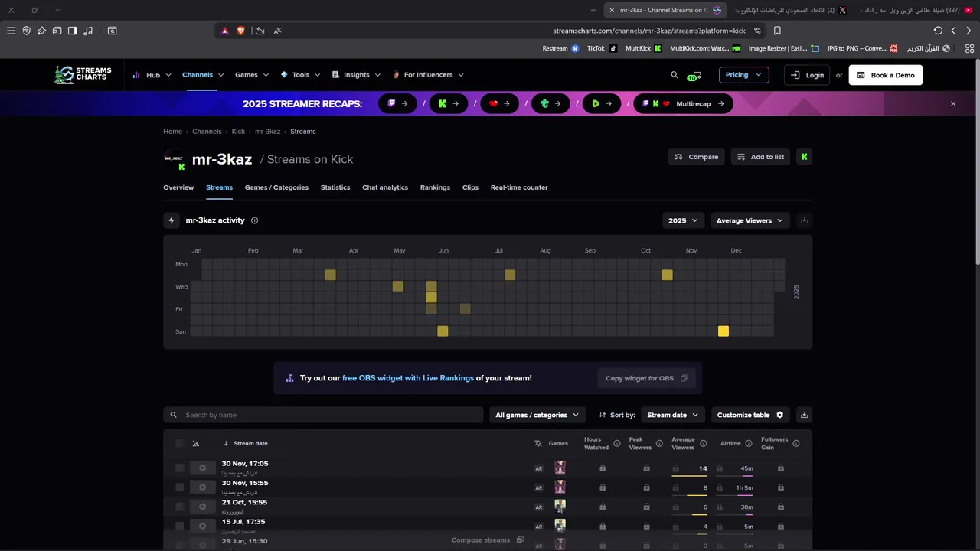Click the Copy widget for OBS button
The height and width of the screenshot is (551, 980).
click(x=646, y=378)
